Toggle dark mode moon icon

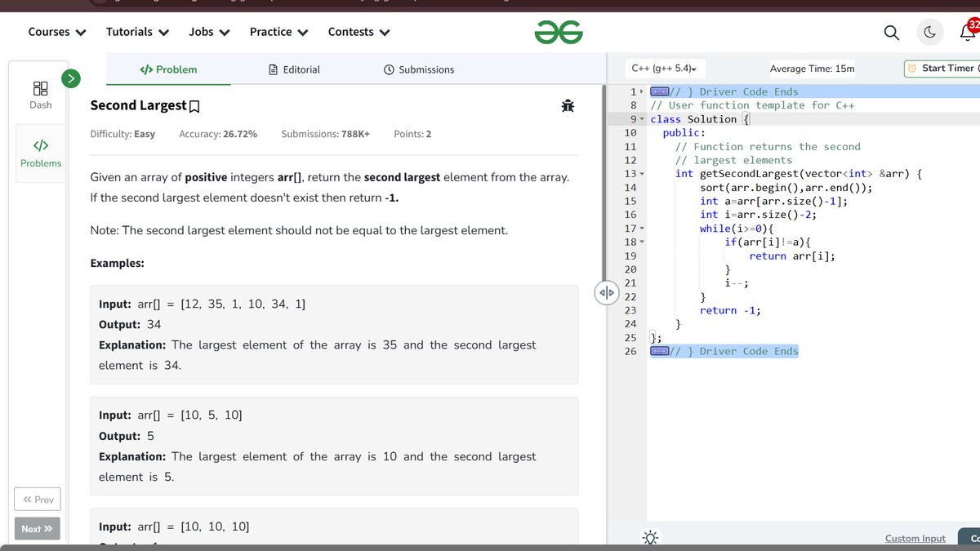click(x=930, y=33)
